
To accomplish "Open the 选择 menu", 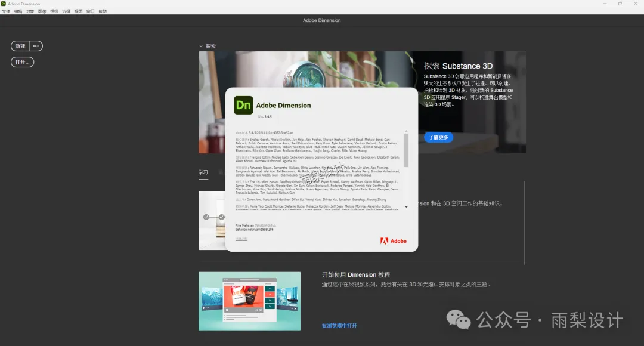I will point(67,11).
